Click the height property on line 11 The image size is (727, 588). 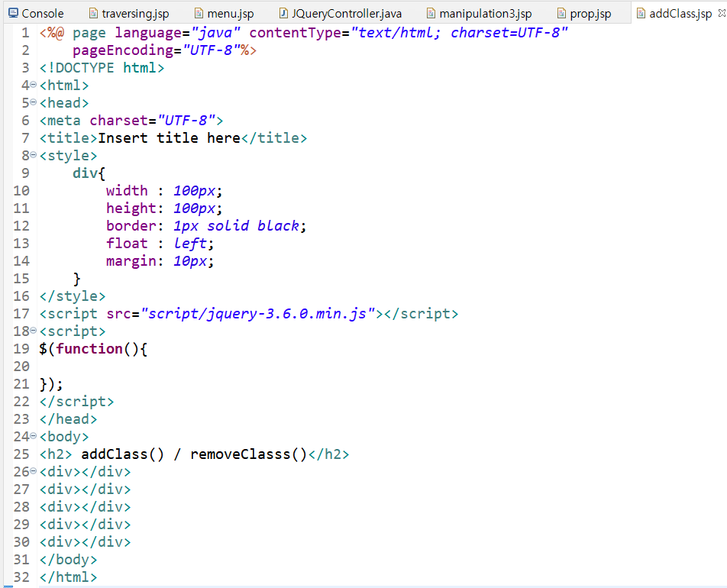(x=131, y=208)
